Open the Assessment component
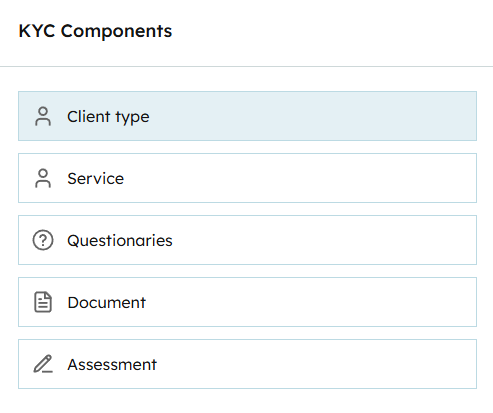Image resolution: width=493 pixels, height=413 pixels. [247, 364]
